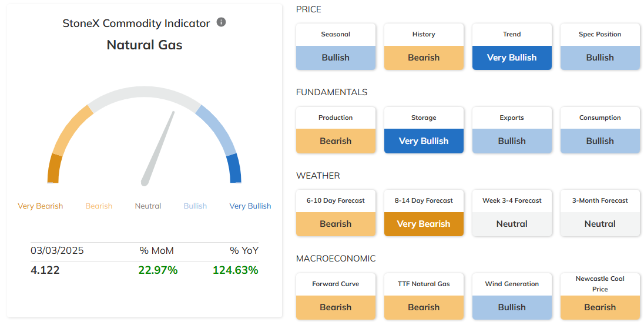Click the 22.97% month-over-month value
Screen dimensions: 644x322
click(158, 270)
